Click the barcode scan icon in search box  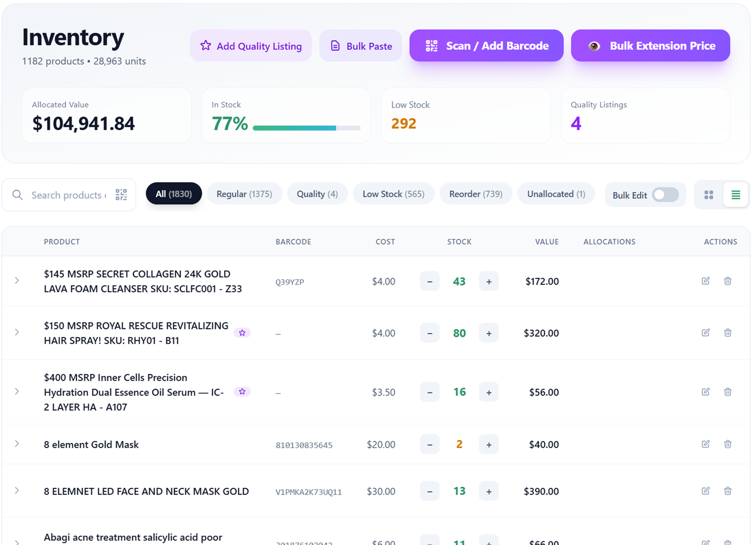point(121,195)
